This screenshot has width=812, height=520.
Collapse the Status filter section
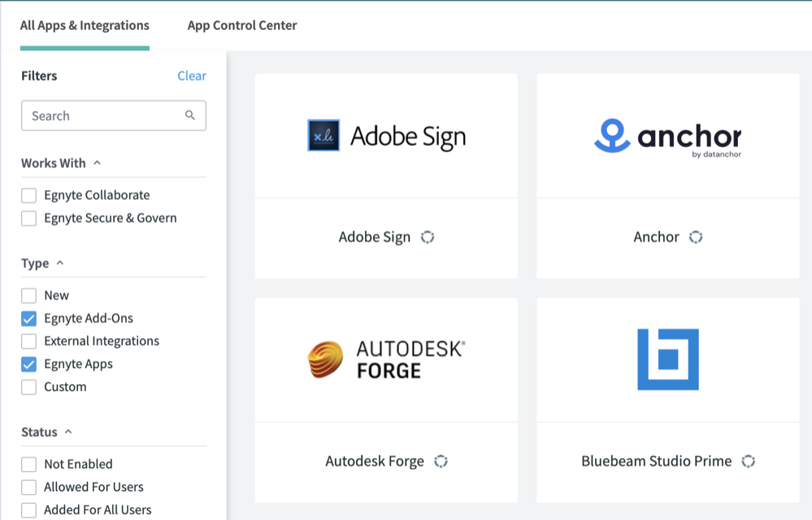(x=68, y=431)
